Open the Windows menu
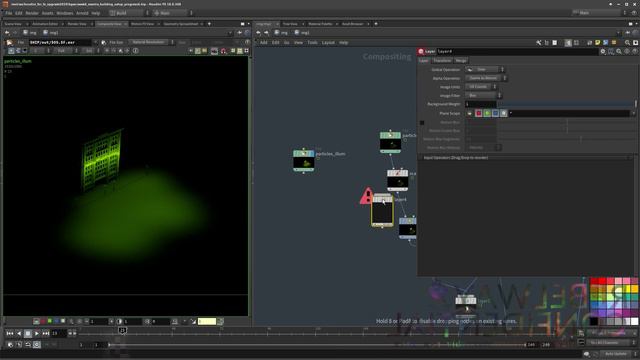 tap(65, 13)
